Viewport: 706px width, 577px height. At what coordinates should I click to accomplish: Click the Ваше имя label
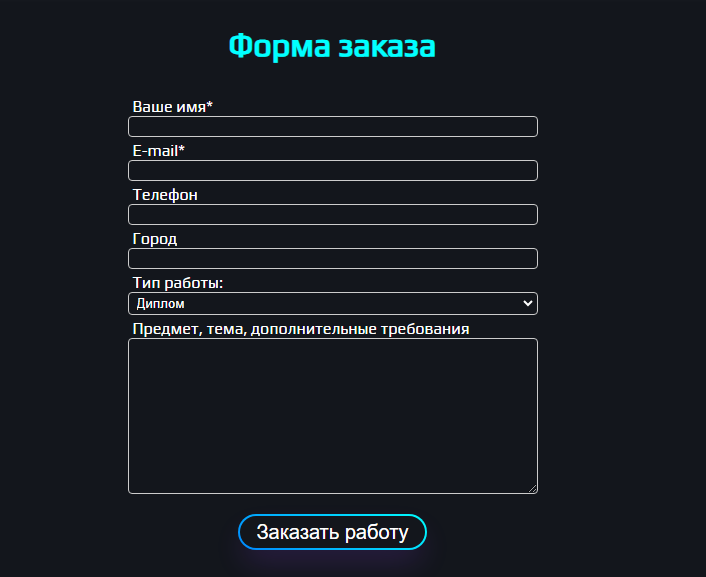(x=169, y=106)
